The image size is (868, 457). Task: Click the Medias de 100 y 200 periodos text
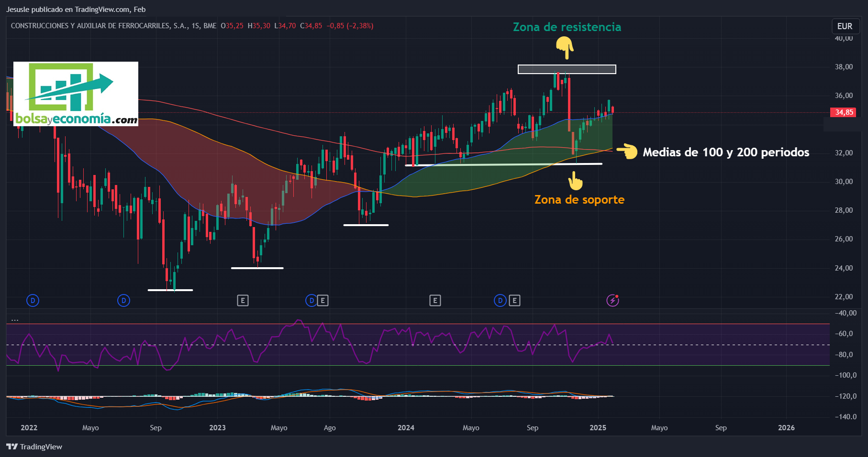(726, 152)
